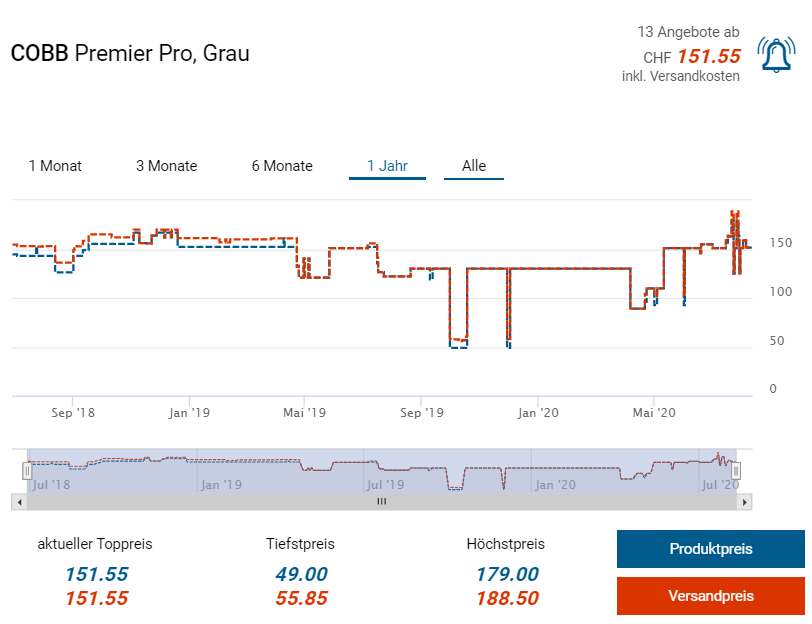Show the 6 Monate price history
Viewport: 812px width, 624px height.
pyautogui.click(x=282, y=166)
